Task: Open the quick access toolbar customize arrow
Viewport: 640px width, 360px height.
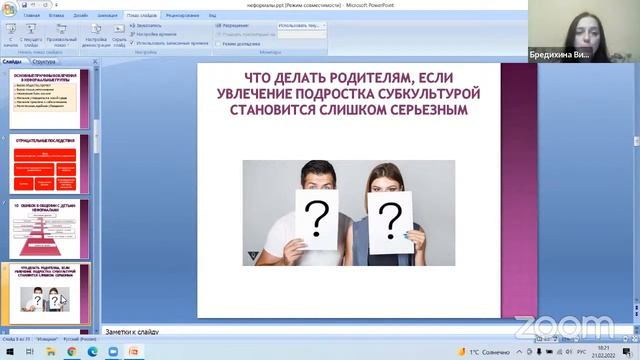Action: pyautogui.click(x=56, y=5)
